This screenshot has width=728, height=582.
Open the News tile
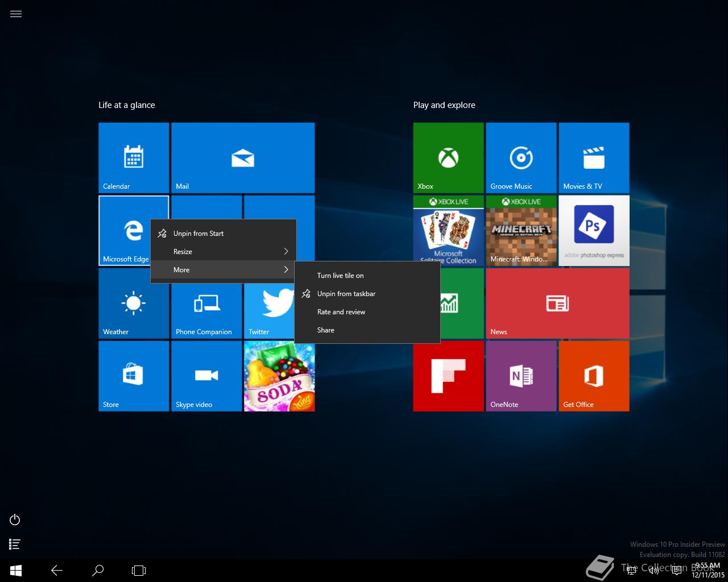(557, 304)
